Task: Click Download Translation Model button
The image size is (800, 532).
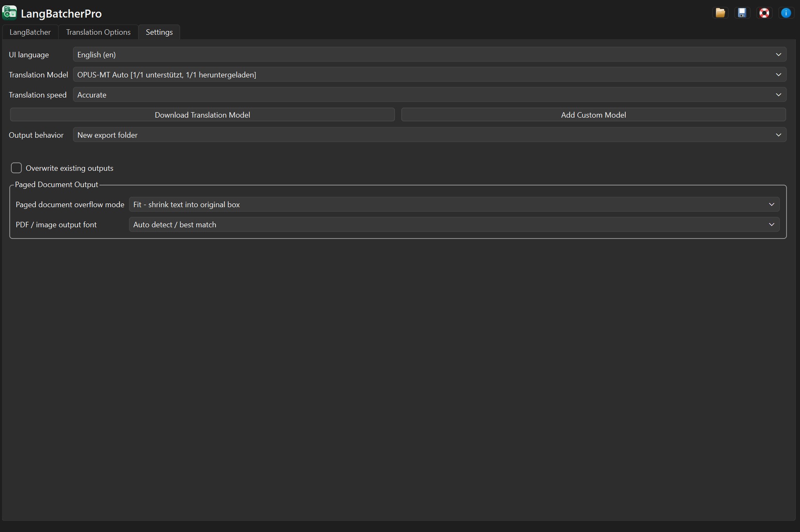Action: tap(202, 115)
